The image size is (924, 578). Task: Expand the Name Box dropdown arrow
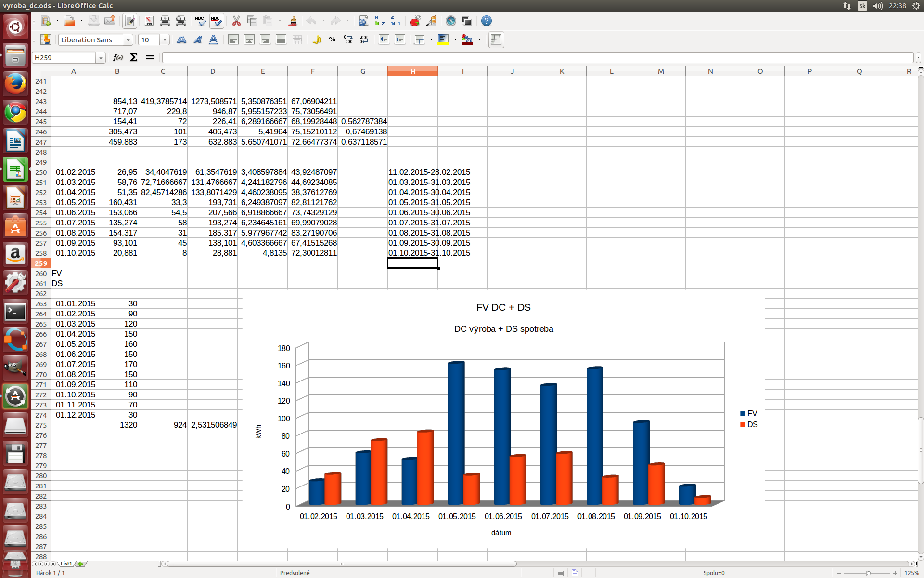point(101,58)
